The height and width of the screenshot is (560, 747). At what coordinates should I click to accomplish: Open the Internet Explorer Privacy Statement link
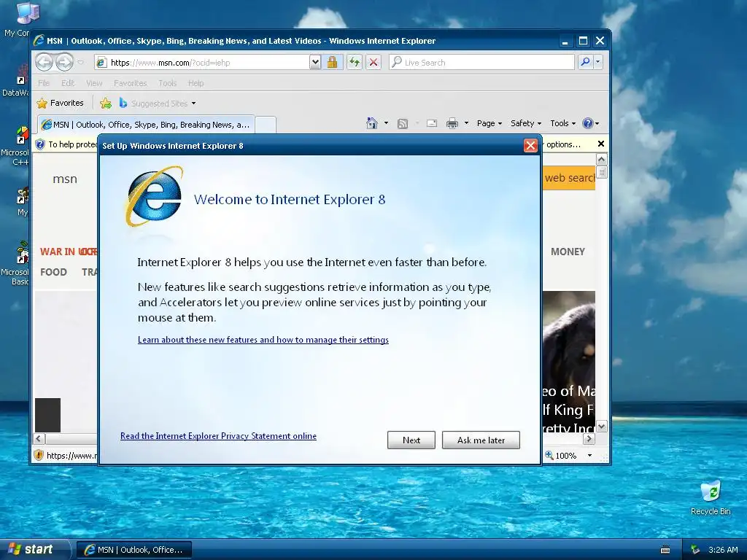click(x=218, y=436)
